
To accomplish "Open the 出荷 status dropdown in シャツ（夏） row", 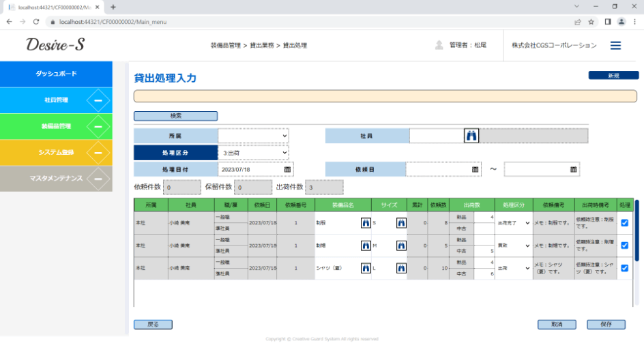I will pyautogui.click(x=514, y=268).
